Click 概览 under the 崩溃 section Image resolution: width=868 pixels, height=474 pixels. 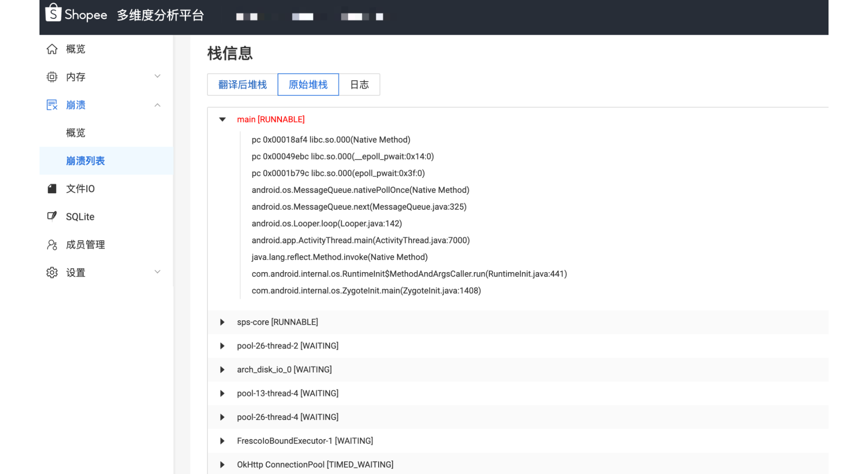75,133
